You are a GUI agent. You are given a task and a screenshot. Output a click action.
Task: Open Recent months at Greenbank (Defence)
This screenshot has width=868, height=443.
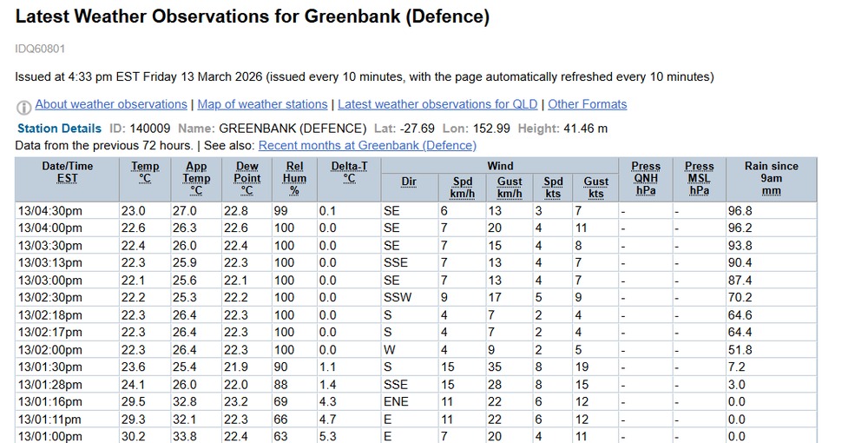[x=367, y=145]
